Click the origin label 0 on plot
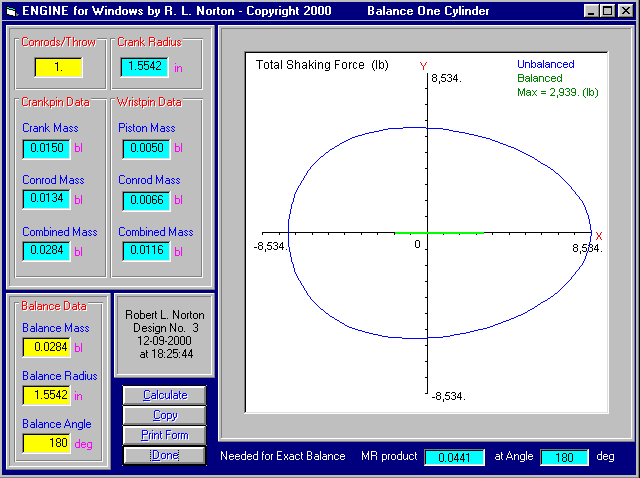Screen dimensions: 640x478 417,244
